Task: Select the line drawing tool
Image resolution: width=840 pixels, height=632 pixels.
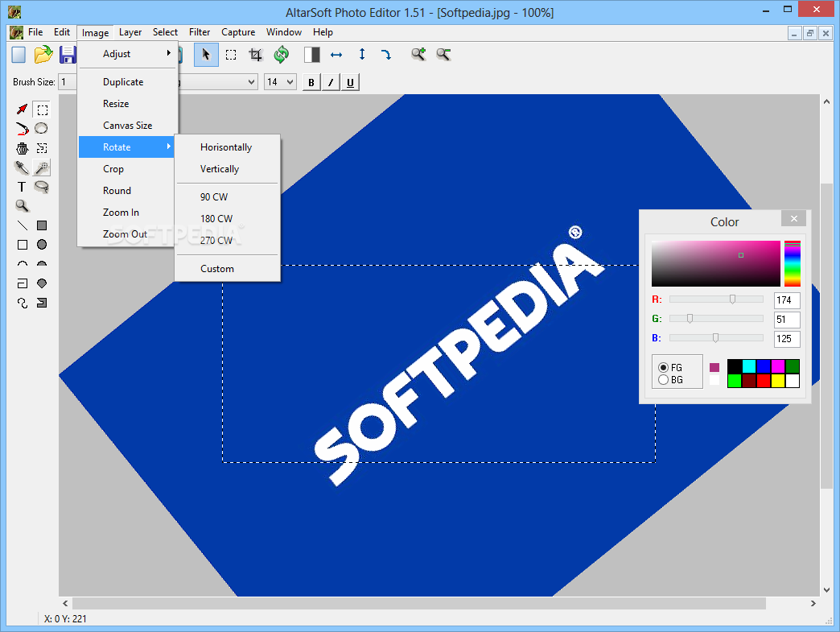Action: 22,225
